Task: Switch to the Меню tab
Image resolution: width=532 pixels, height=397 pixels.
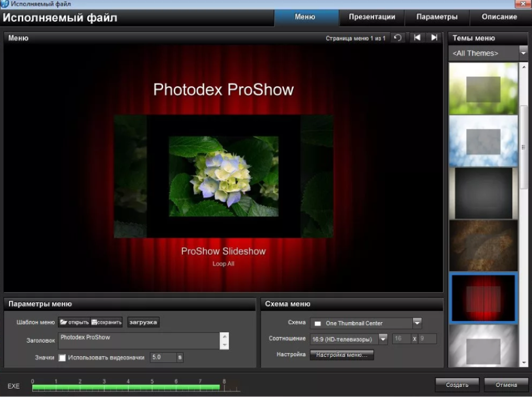Action: [x=306, y=17]
